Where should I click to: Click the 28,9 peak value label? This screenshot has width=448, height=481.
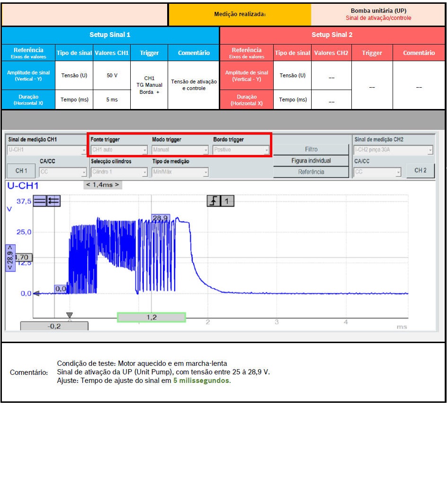click(160, 218)
